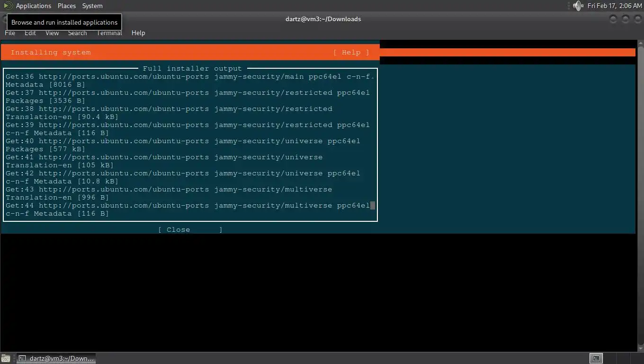Click the 'Full installer output' title
This screenshot has height=364, width=644.
tap(192, 69)
